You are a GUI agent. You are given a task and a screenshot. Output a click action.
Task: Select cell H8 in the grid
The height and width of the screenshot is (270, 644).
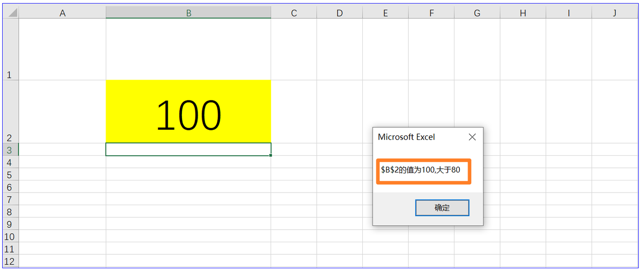(523, 212)
